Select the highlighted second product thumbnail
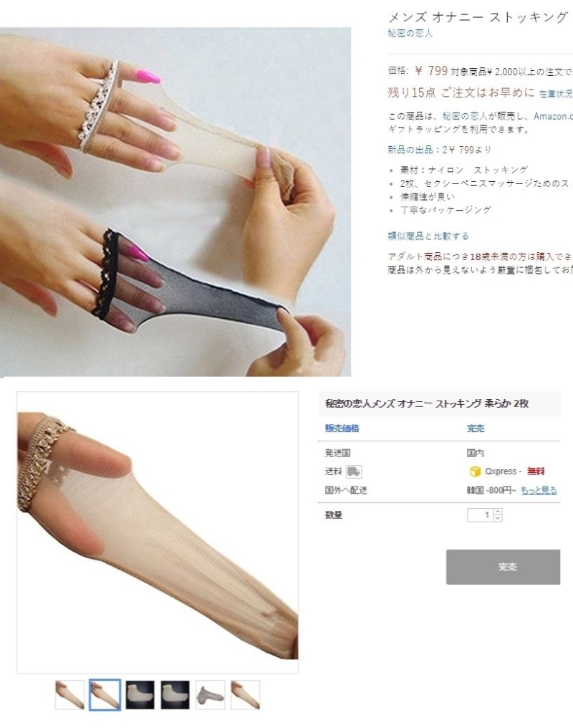Screen dimensions: 573x728 105,694
